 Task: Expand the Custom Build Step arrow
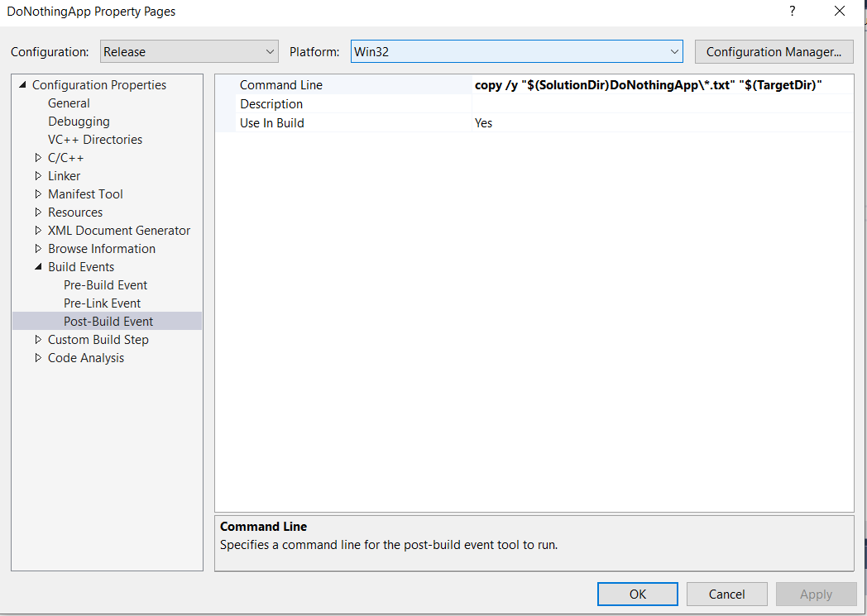click(38, 340)
